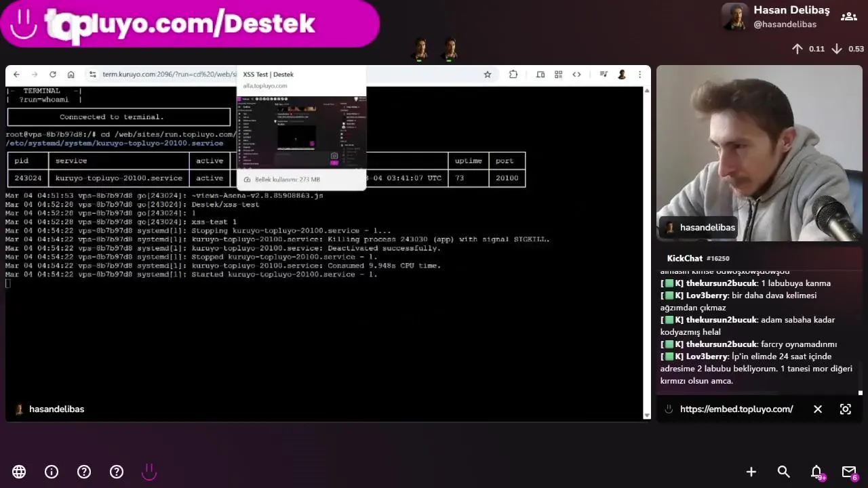Open the browser home page
Screen dimensions: 868x488
[x=71, y=75]
